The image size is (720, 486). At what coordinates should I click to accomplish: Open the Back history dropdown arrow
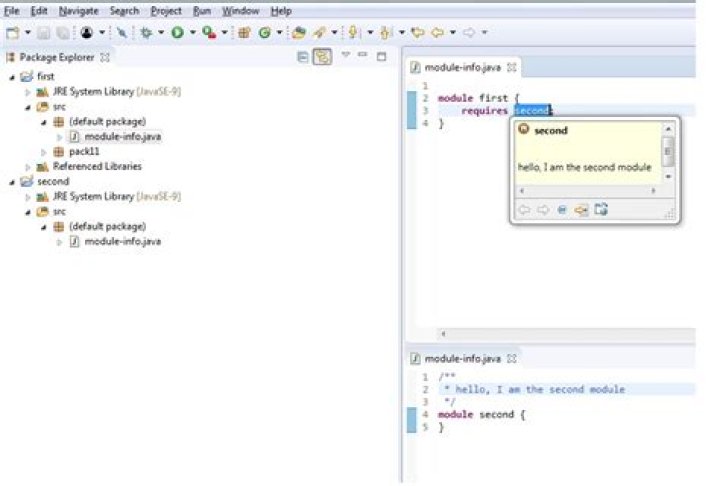tap(452, 33)
